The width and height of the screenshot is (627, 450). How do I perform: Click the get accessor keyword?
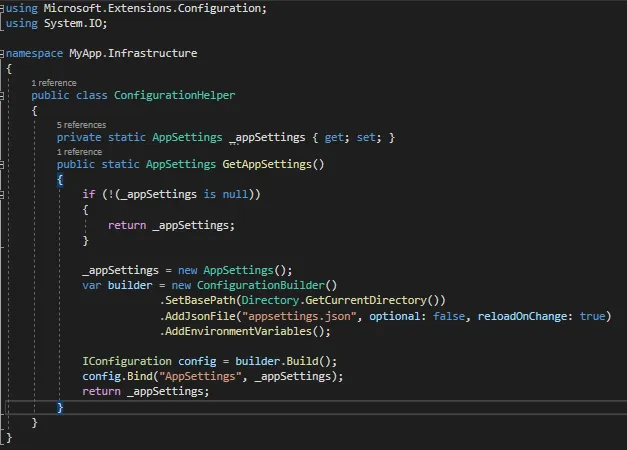pyautogui.click(x=334, y=138)
